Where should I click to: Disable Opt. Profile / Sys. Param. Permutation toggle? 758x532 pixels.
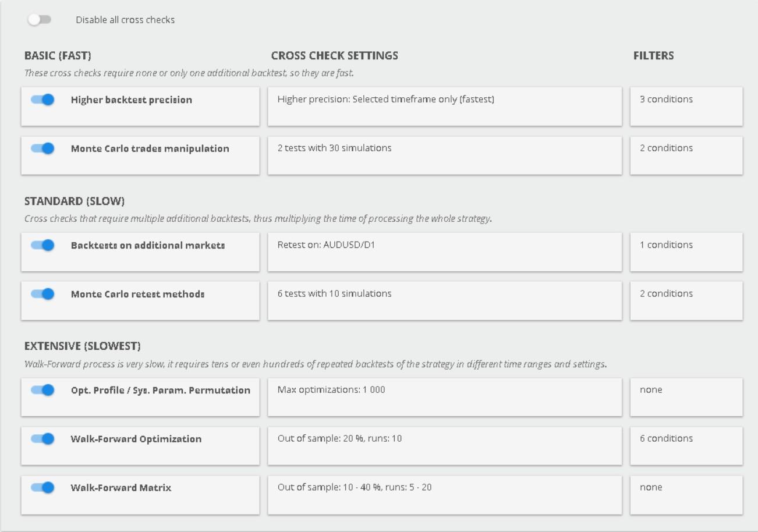point(42,390)
